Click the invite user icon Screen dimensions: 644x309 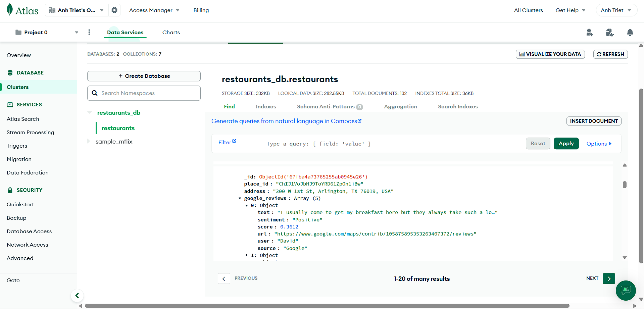coord(590,32)
